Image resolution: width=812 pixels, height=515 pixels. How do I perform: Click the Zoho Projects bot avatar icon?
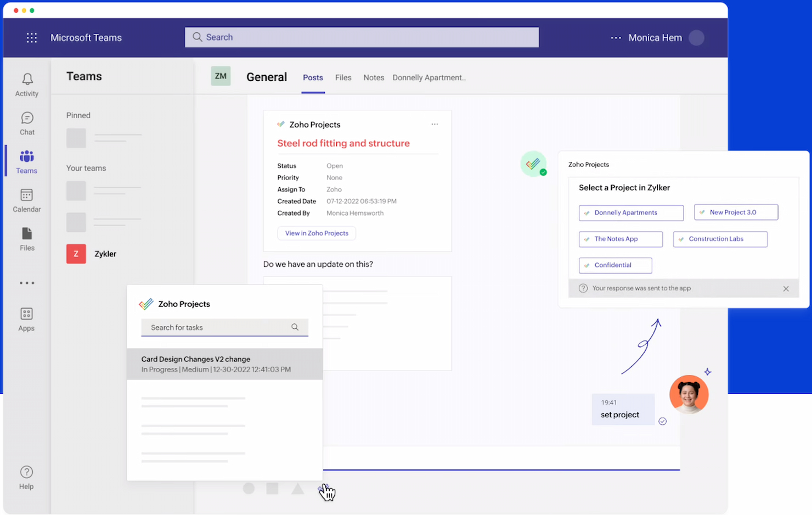[x=533, y=164]
